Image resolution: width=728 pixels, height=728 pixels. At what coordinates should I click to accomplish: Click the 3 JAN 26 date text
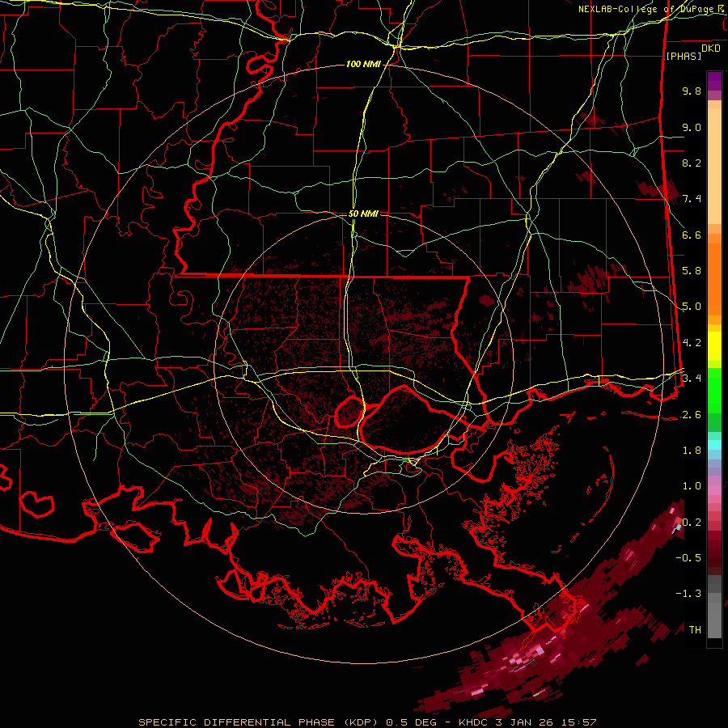click(x=525, y=722)
